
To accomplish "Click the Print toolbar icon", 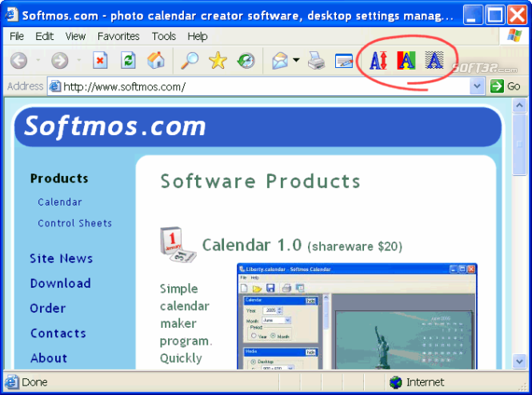I will (x=317, y=61).
